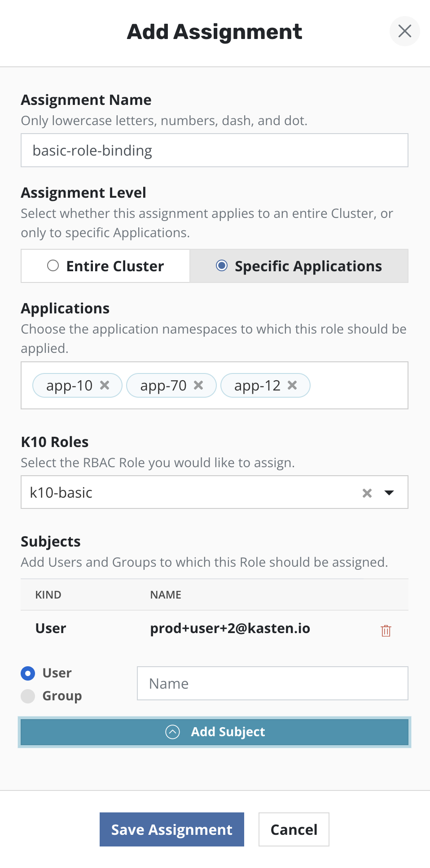This screenshot has width=430, height=868.
Task: Choose the Group subject kind
Action: (28, 696)
